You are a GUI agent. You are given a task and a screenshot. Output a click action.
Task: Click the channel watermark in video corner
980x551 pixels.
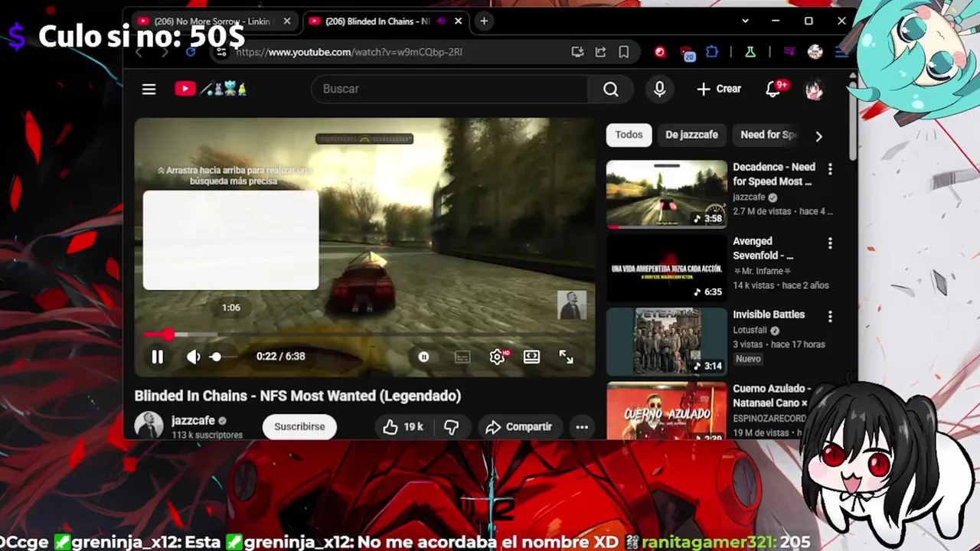(572, 305)
